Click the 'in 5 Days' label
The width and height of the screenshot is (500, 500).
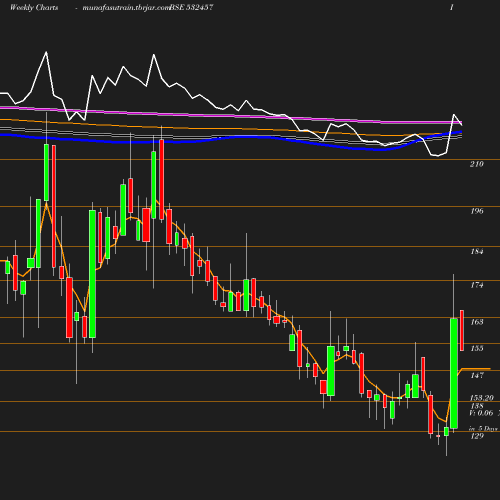coord(483,429)
